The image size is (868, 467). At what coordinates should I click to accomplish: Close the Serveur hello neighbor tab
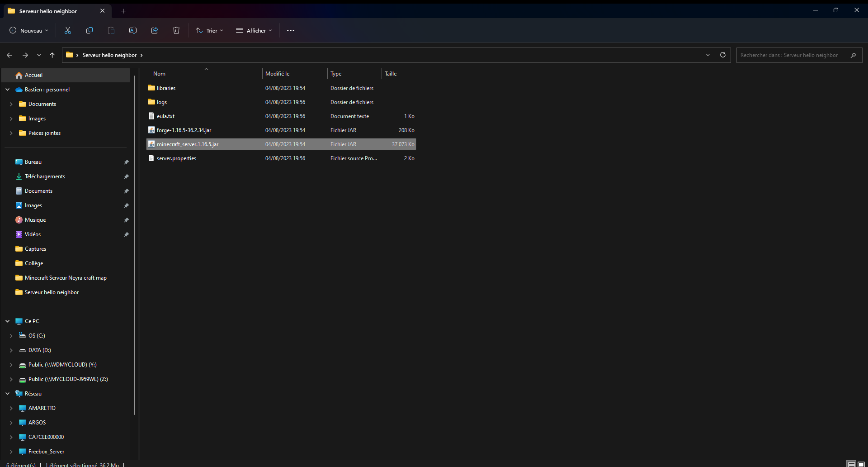tap(103, 11)
